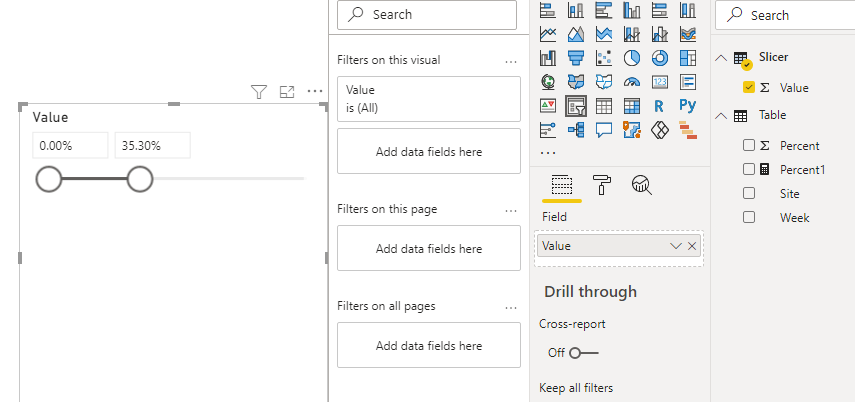Select the Shape map visualization
Screen dimensions: 855x402
tap(604, 81)
